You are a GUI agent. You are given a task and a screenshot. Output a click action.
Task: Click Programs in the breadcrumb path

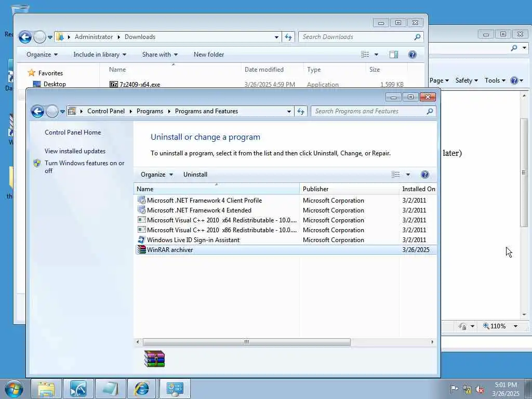coord(150,111)
